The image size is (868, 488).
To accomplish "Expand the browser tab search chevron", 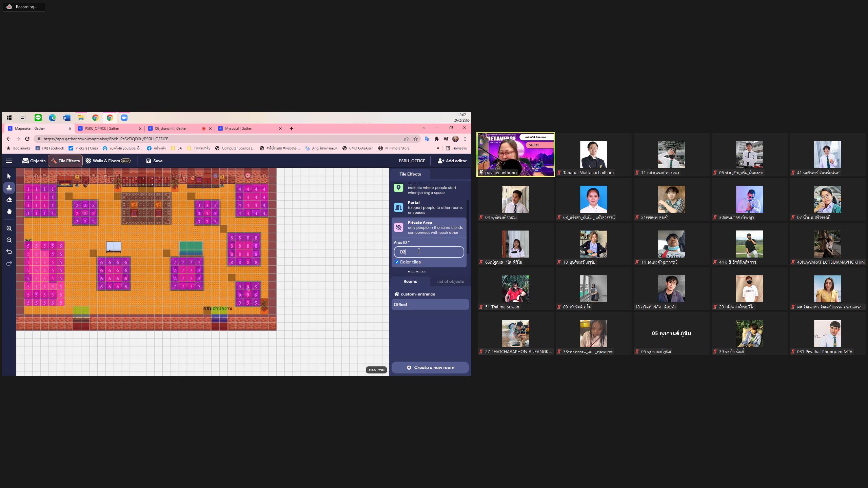I will click(x=424, y=128).
